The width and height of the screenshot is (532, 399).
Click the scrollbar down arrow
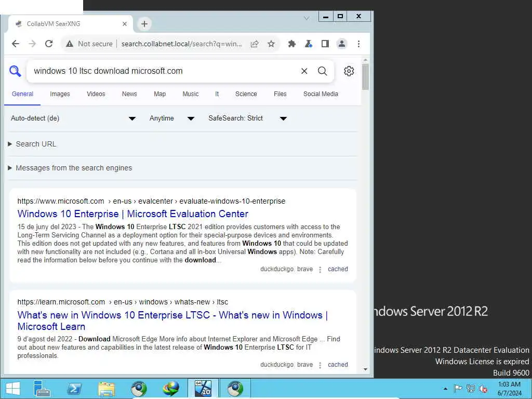365,369
